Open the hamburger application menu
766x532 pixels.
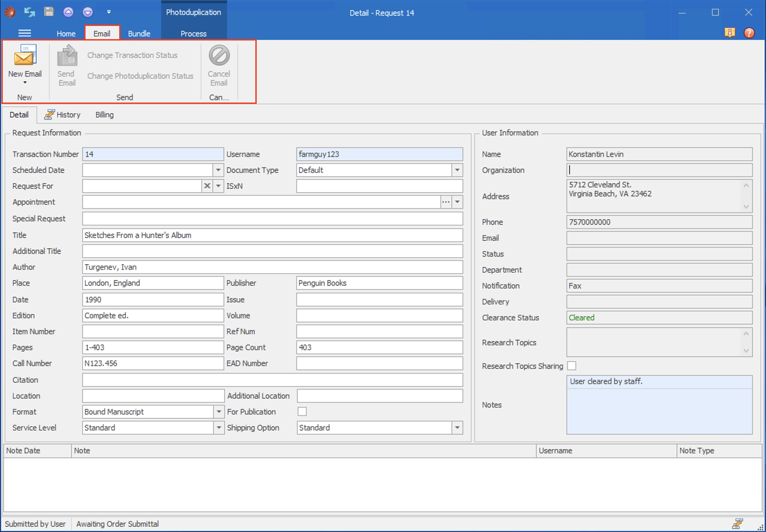pos(25,33)
